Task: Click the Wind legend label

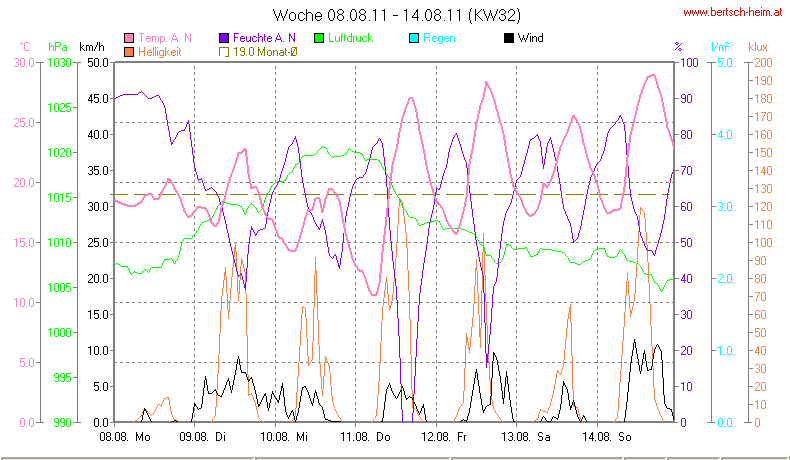Action: (531, 38)
